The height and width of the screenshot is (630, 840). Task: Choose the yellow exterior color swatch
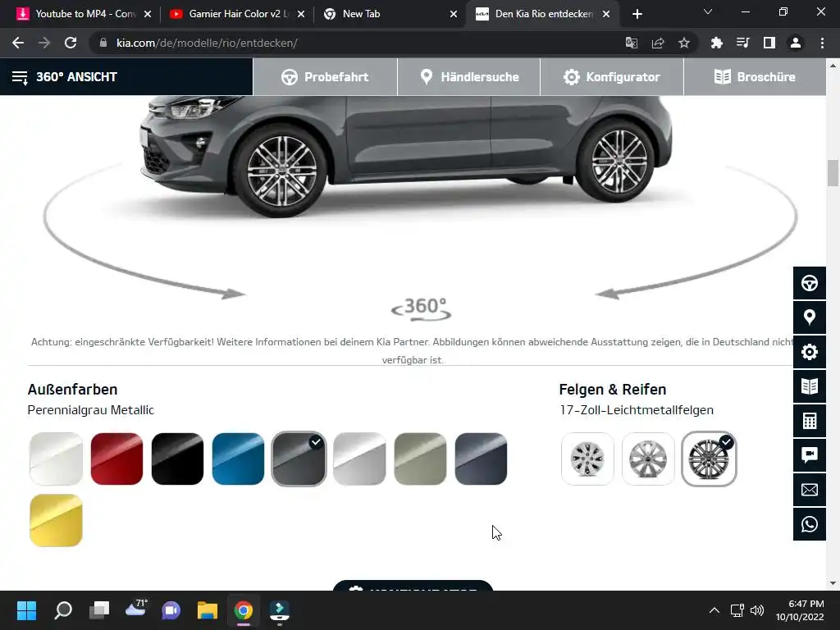(56, 520)
